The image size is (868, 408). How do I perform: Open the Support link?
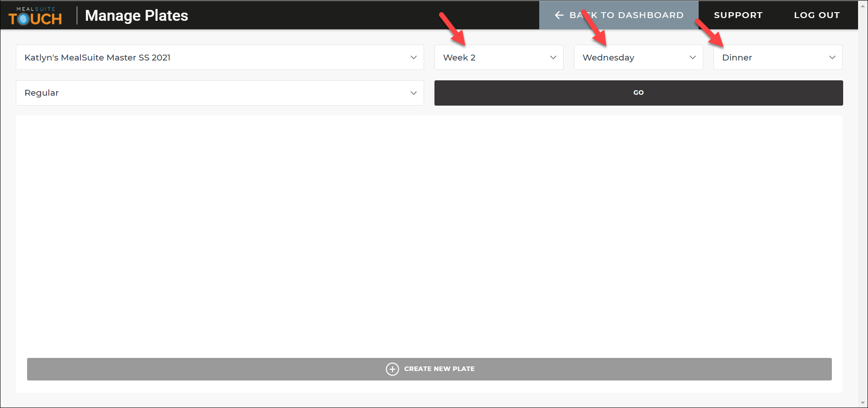pyautogui.click(x=738, y=15)
